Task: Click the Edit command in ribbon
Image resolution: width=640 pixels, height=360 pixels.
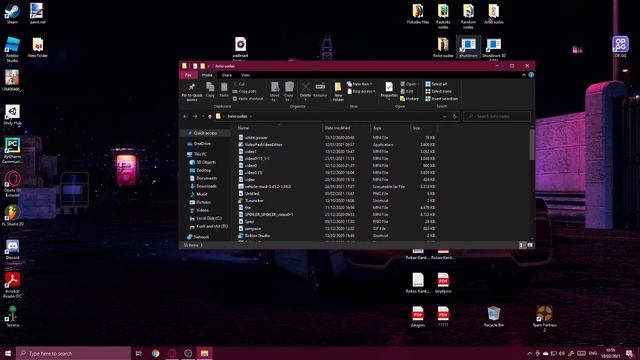Action: [407, 91]
